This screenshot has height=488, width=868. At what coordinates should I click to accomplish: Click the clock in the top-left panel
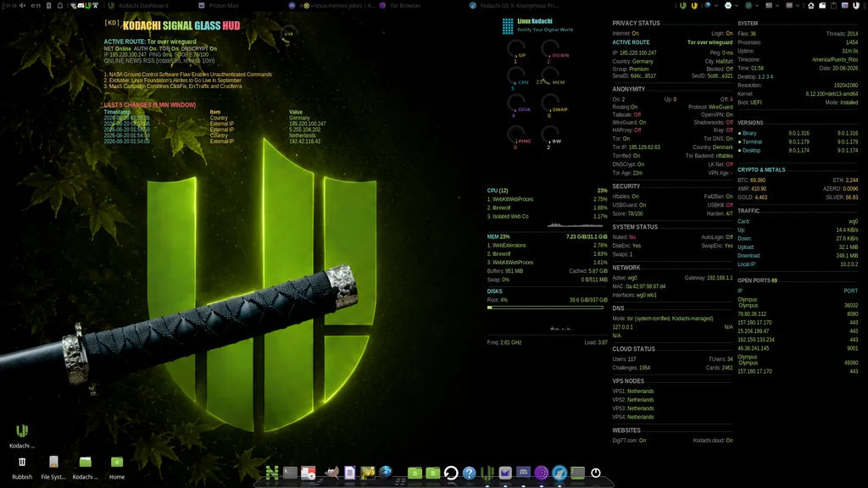coord(11,6)
